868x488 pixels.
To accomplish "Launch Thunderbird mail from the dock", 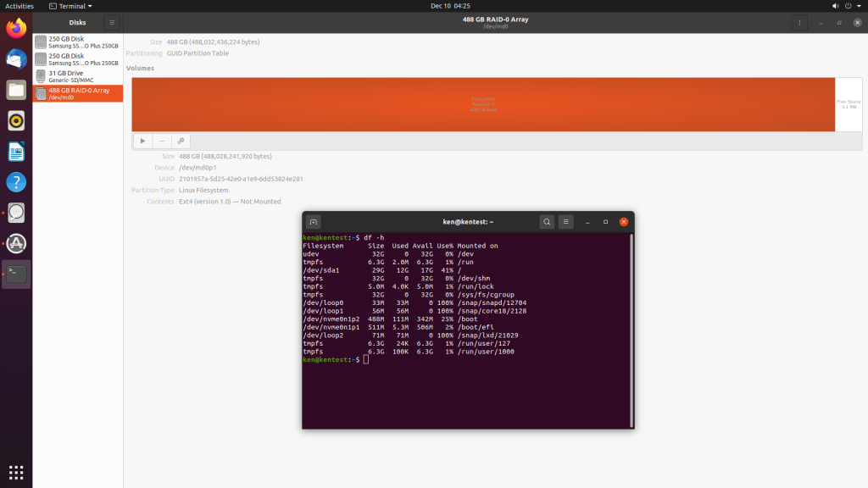I will pyautogui.click(x=16, y=59).
